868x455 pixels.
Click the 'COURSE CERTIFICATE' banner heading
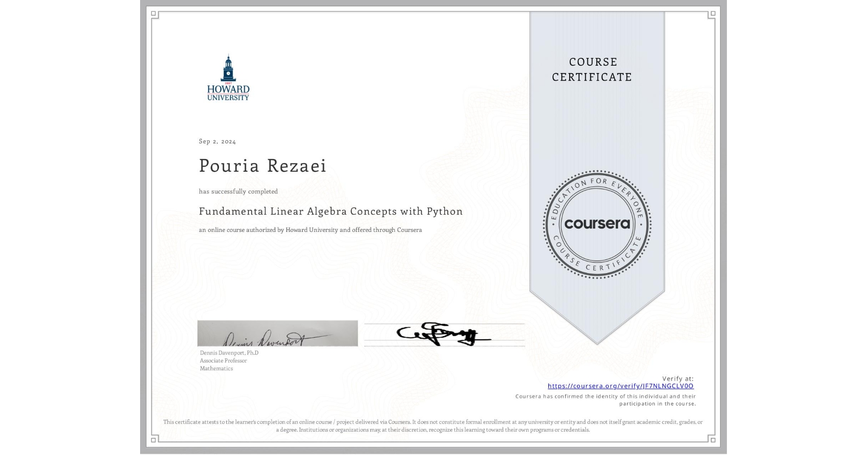point(592,69)
